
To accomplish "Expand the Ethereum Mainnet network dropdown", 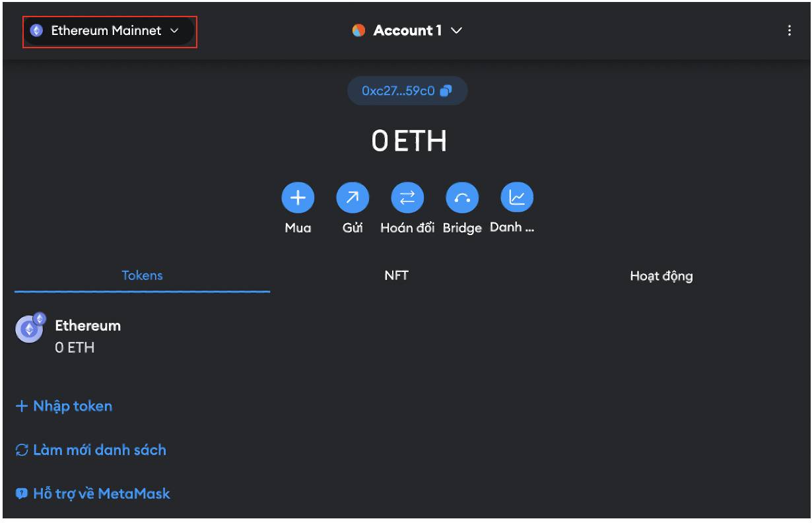I will [110, 30].
